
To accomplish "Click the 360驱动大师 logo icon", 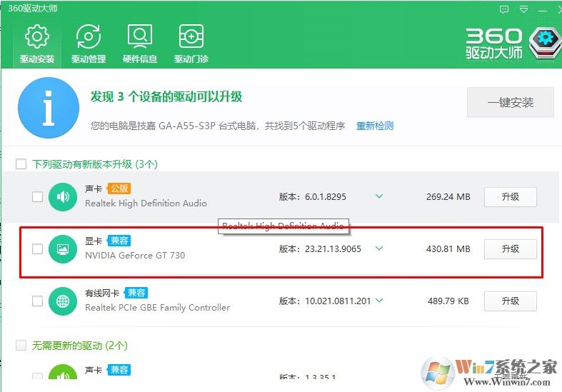I will point(546,40).
